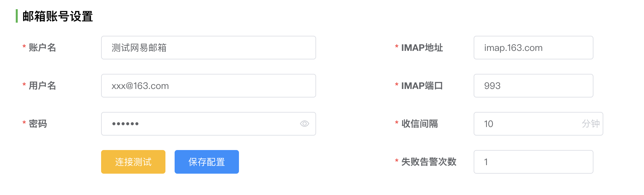Click the 失败告警次数 label
Image resolution: width=644 pixels, height=195 pixels.
(x=429, y=162)
